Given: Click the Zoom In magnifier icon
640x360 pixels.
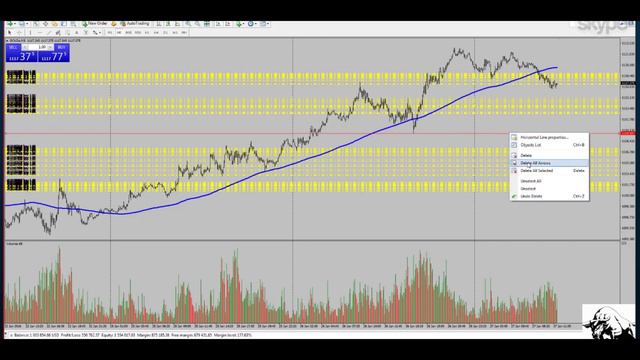Looking at the screenshot, I should (x=187, y=24).
